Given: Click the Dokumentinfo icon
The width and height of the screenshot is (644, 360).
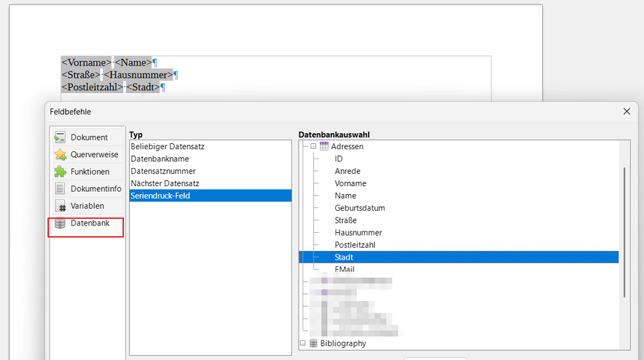Looking at the screenshot, I should pos(60,189).
